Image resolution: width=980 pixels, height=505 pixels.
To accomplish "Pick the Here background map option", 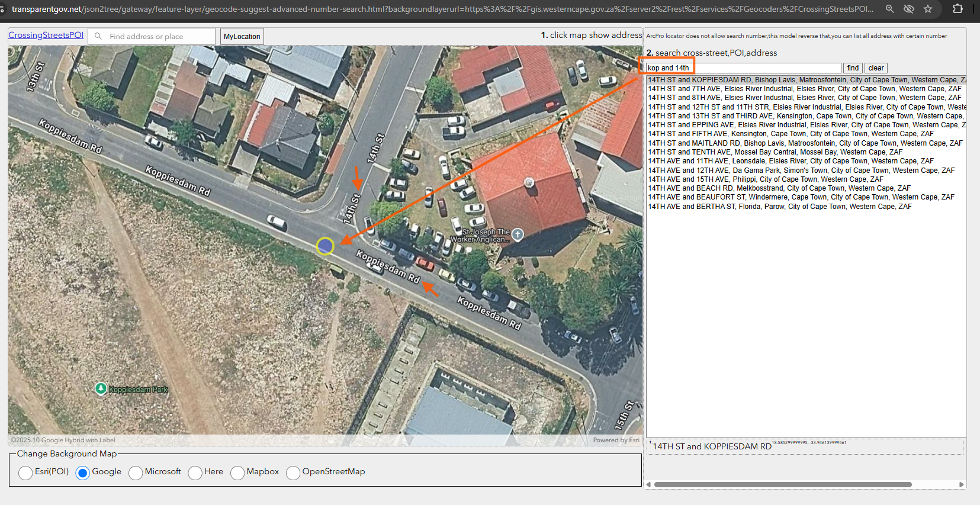I will (195, 472).
